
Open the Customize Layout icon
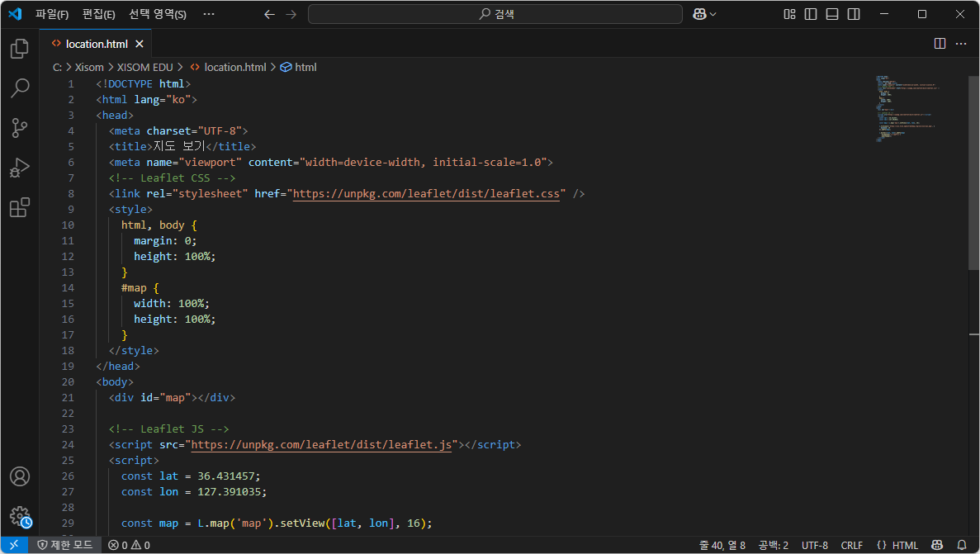pyautogui.click(x=789, y=14)
